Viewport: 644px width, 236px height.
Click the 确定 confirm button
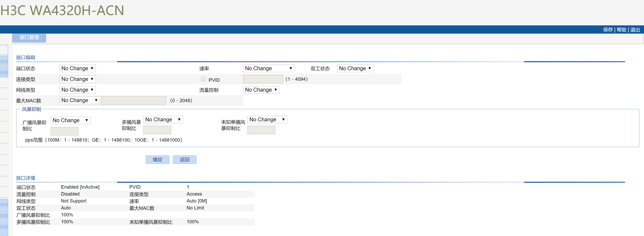[x=157, y=160]
